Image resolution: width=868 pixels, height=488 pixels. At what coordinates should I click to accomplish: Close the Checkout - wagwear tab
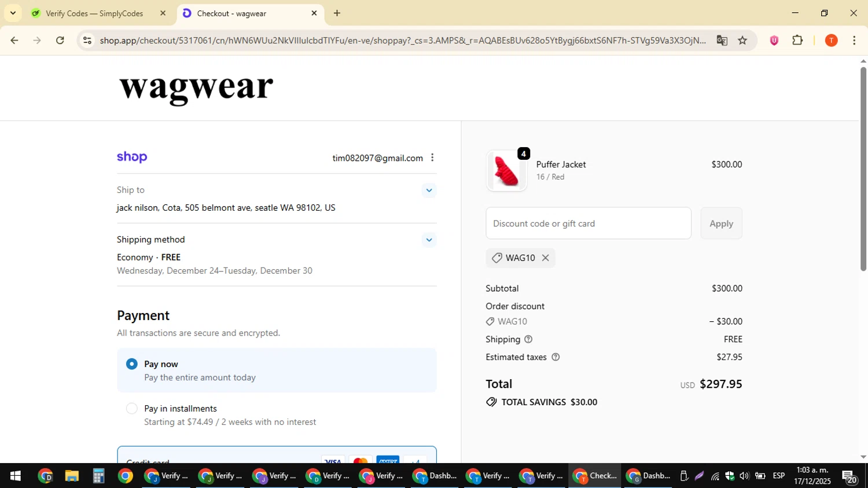[x=314, y=13]
